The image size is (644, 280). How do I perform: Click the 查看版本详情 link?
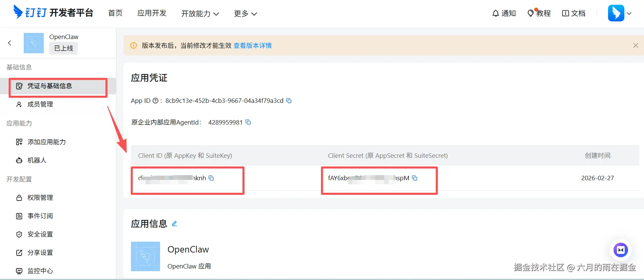pos(252,45)
